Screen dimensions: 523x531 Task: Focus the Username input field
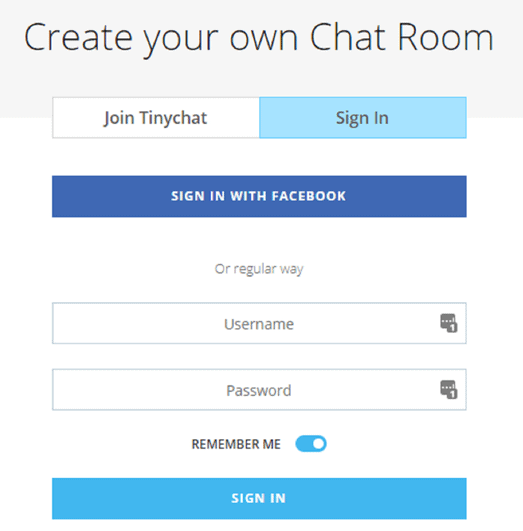(259, 323)
